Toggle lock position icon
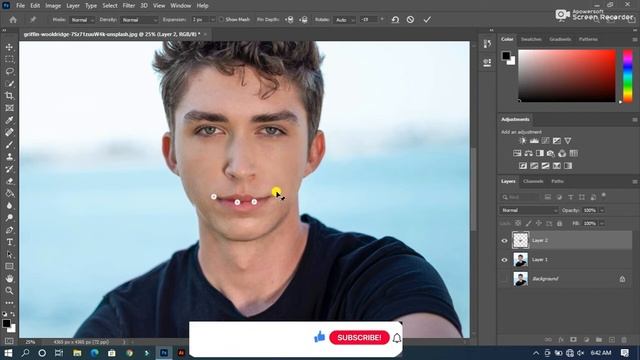The height and width of the screenshot is (360, 640). click(539, 223)
